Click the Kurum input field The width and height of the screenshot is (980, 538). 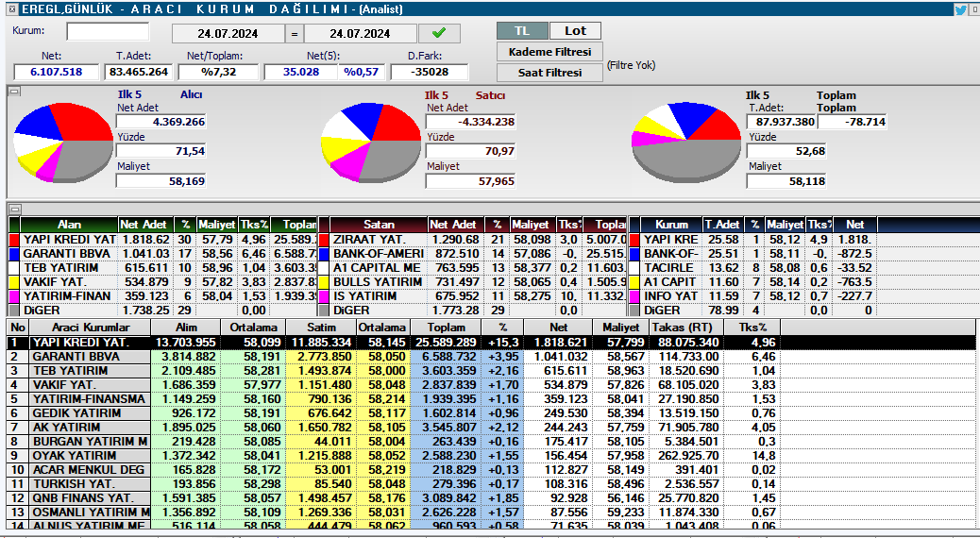(x=108, y=31)
